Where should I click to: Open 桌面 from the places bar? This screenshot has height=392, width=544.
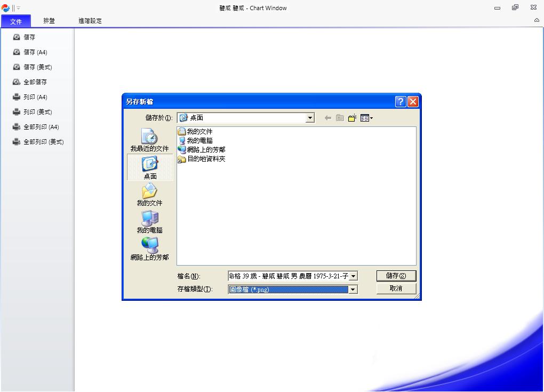click(149, 167)
